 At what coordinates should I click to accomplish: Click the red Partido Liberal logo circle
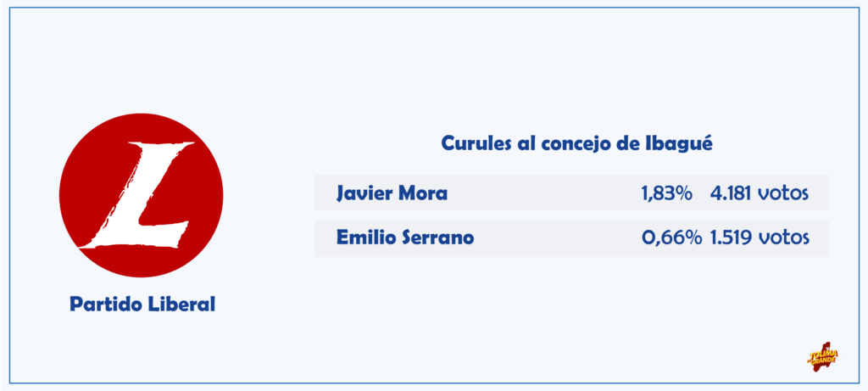pos(142,195)
